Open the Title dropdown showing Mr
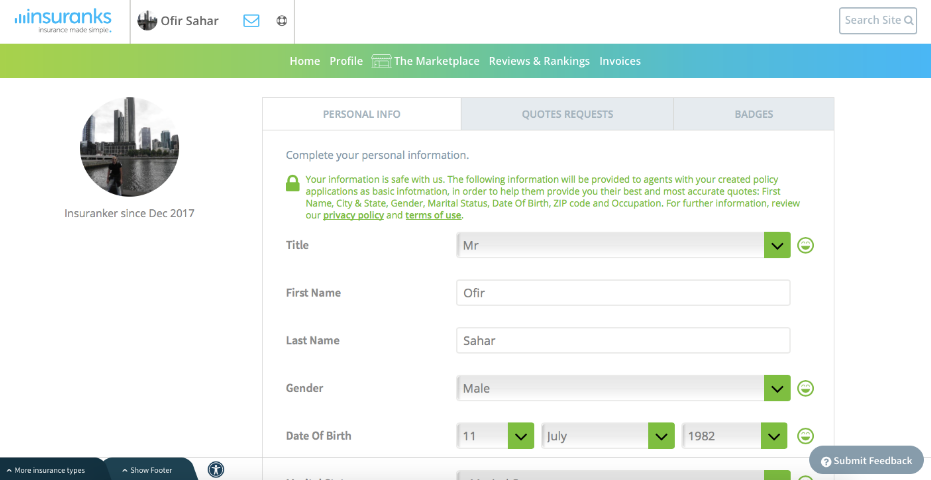The width and height of the screenshot is (931, 480). [x=623, y=245]
